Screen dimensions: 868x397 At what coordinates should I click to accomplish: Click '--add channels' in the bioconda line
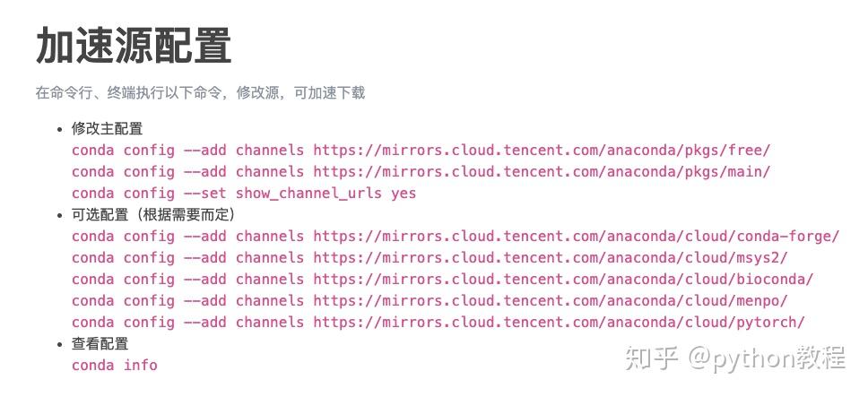243,279
